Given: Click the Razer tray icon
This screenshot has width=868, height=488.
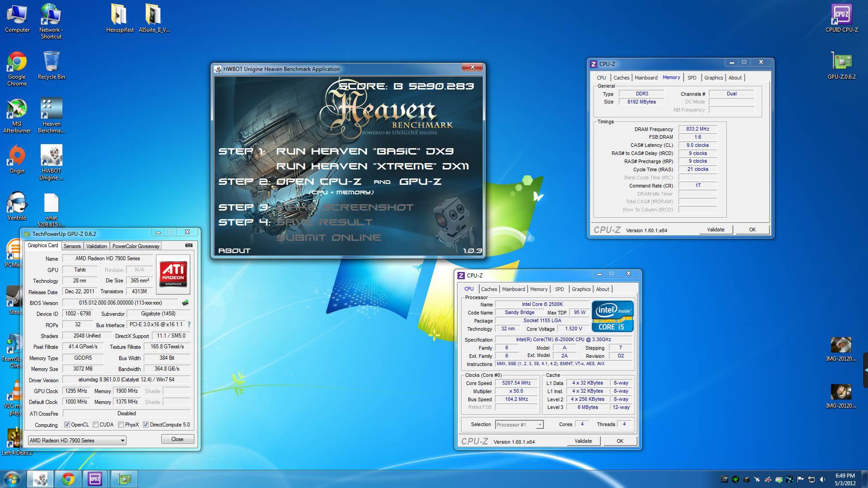Looking at the screenshot, I should click(x=736, y=479).
